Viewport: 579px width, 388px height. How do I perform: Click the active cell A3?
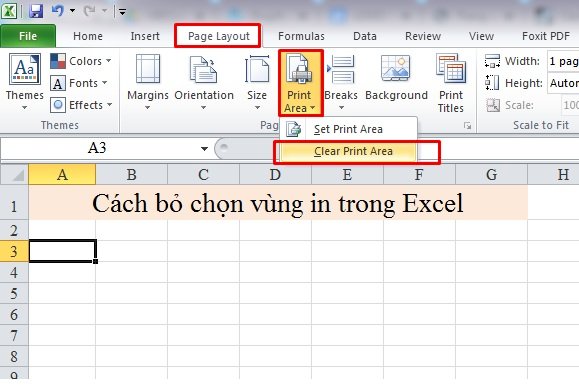(62, 251)
